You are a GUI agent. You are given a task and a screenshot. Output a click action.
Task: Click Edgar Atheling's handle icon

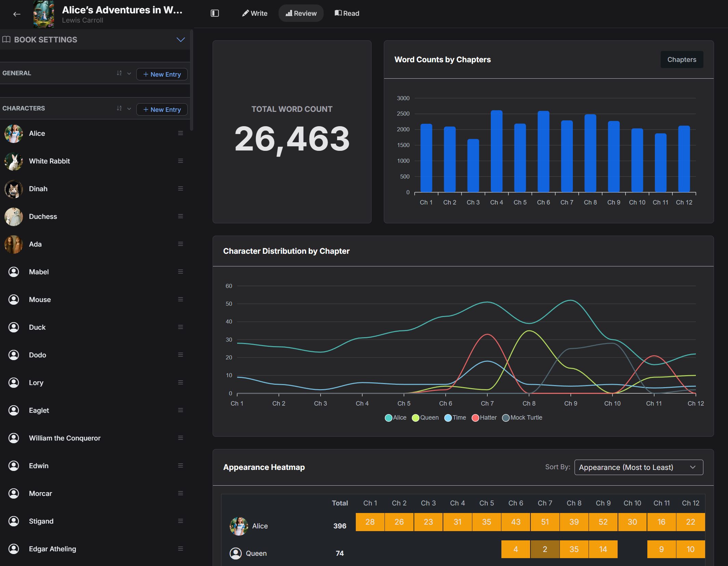point(180,549)
